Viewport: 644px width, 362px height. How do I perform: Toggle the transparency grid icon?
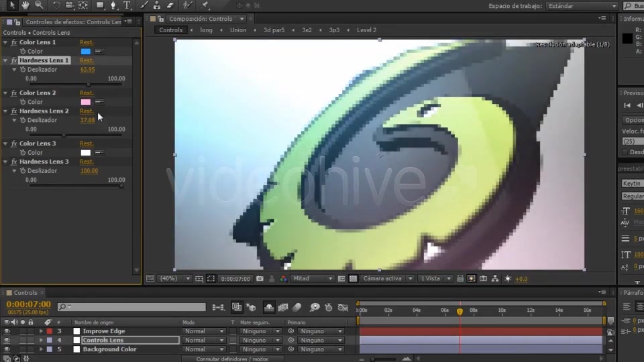[x=353, y=279]
